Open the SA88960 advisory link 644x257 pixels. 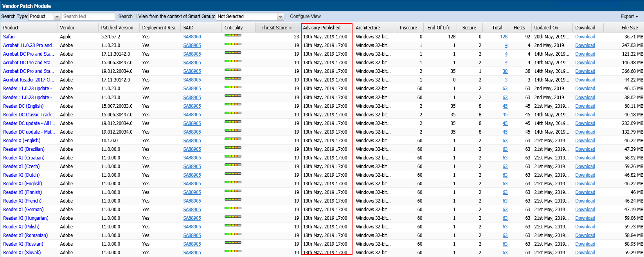tap(192, 37)
